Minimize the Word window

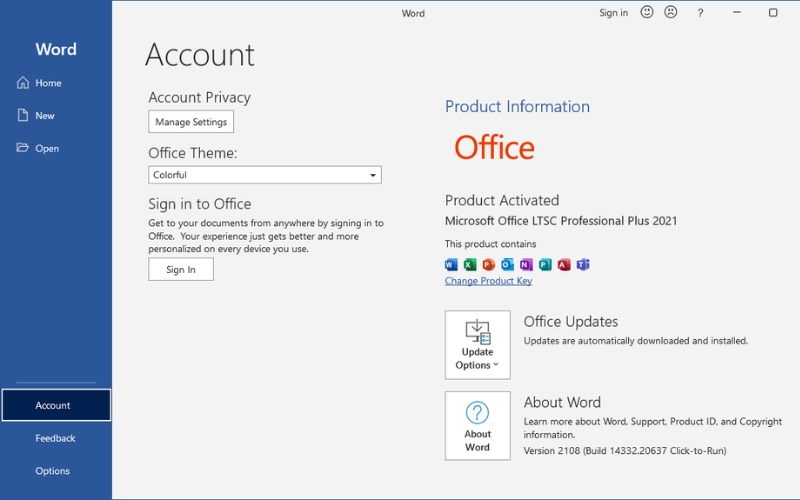click(737, 12)
